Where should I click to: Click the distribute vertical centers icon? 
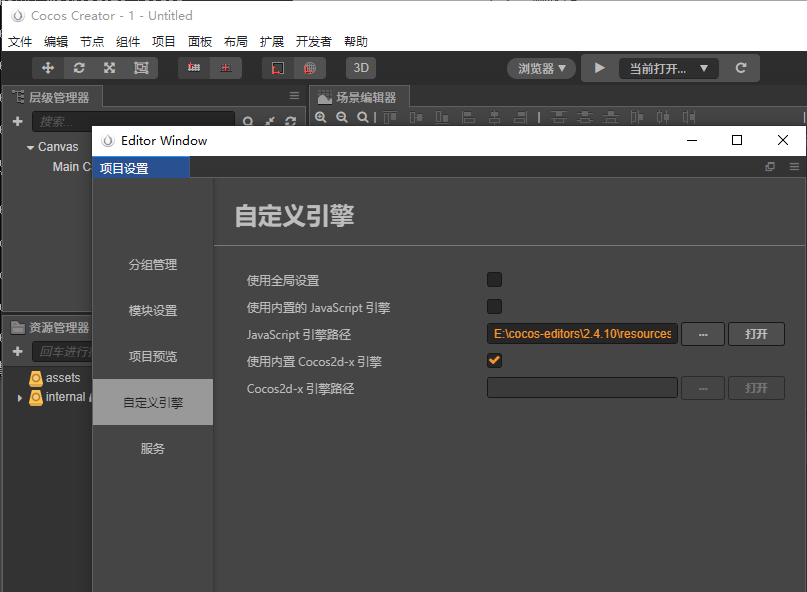585,117
